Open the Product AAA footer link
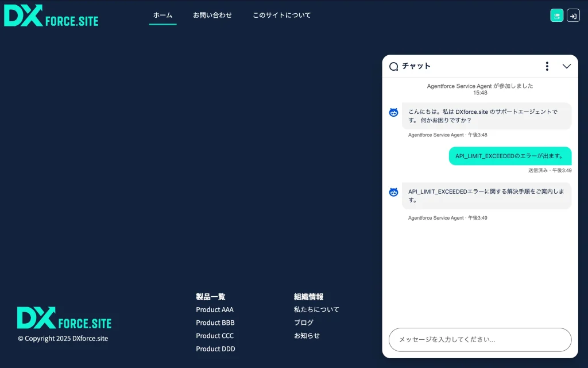Viewport: 588px width, 368px height. 215,310
